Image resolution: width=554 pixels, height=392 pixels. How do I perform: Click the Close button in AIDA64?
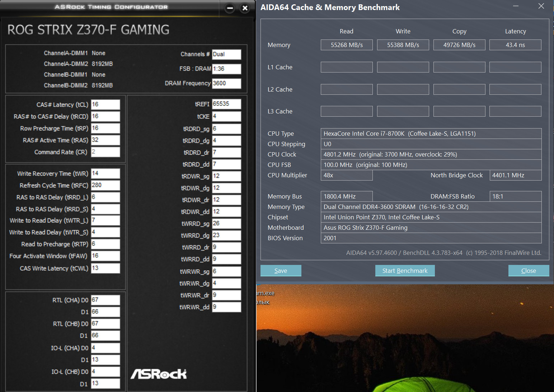tap(529, 271)
